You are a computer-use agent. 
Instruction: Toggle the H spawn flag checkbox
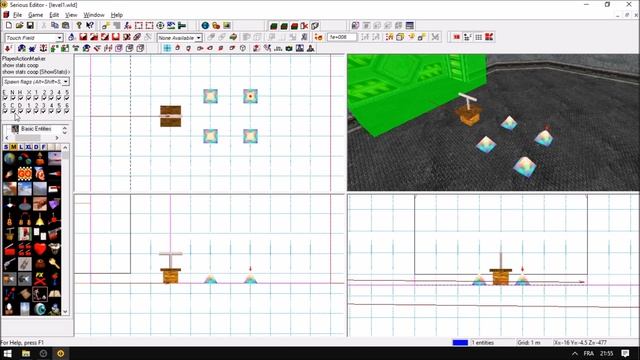20,98
